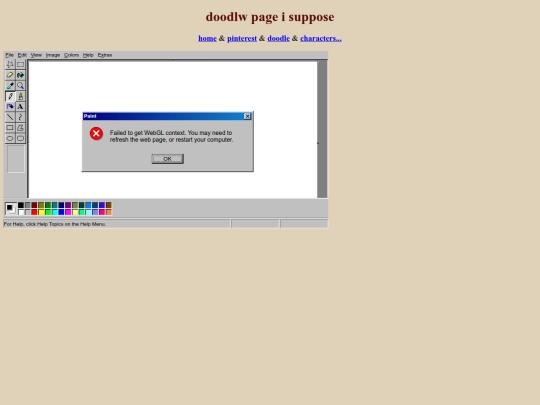The image size is (540, 405).
Task: Click the red error icon in dialog
Action: tap(96, 133)
